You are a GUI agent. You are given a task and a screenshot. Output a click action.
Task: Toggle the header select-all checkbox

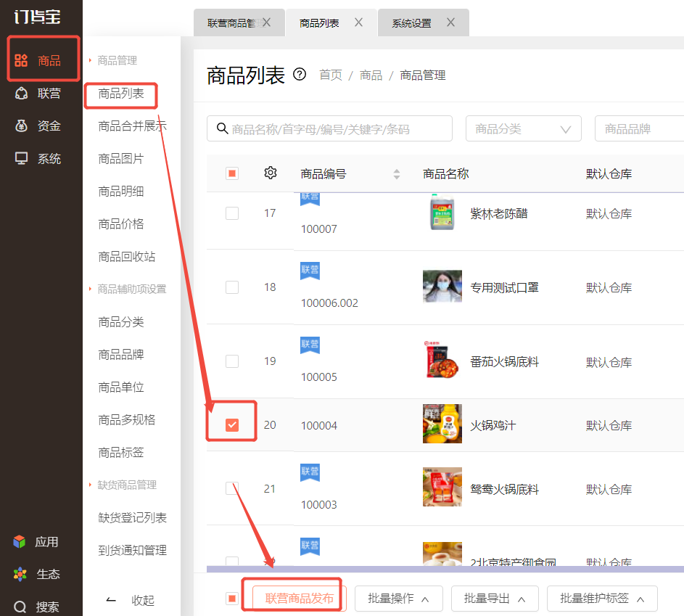click(232, 173)
